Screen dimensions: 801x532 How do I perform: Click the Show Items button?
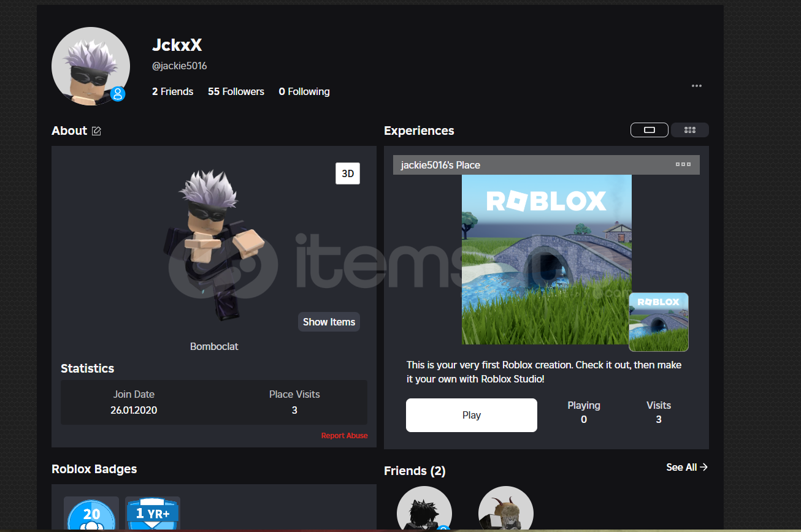click(x=329, y=322)
